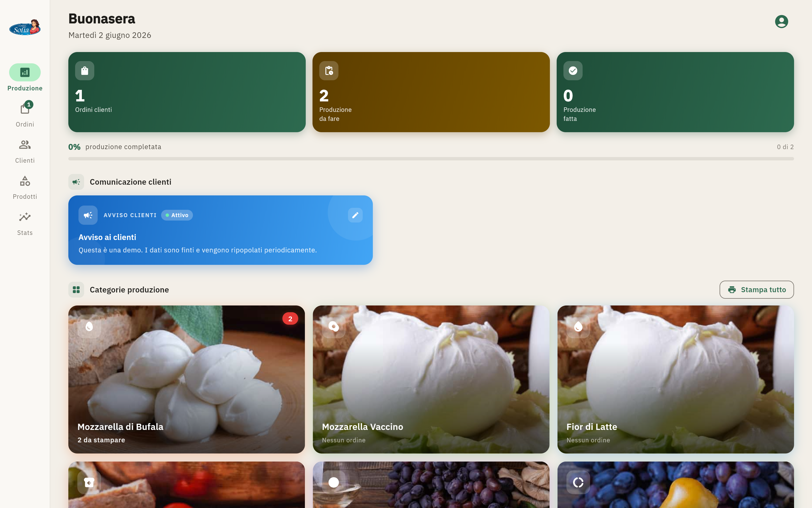Click the 0% produzione completata value
This screenshot has width=812, height=508.
[x=74, y=147]
